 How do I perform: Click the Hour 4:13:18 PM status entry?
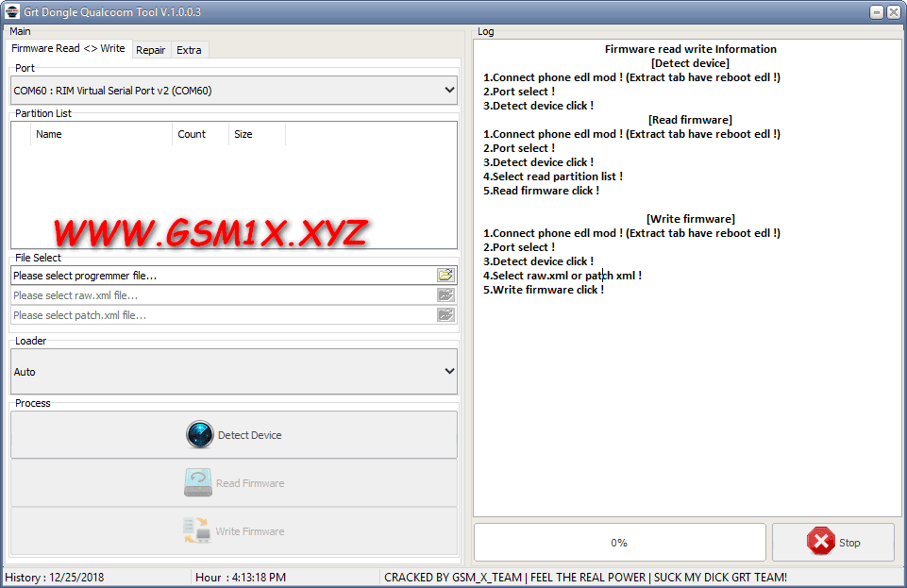pos(241,577)
